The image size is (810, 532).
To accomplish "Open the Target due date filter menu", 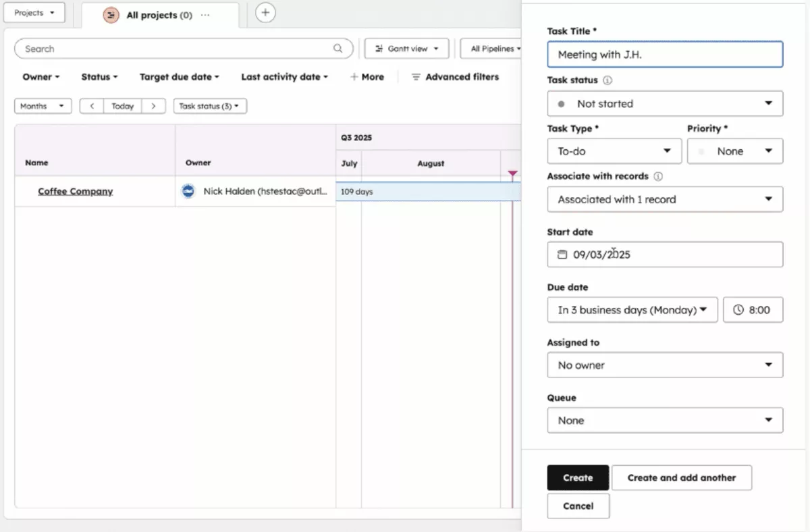I will click(x=179, y=76).
